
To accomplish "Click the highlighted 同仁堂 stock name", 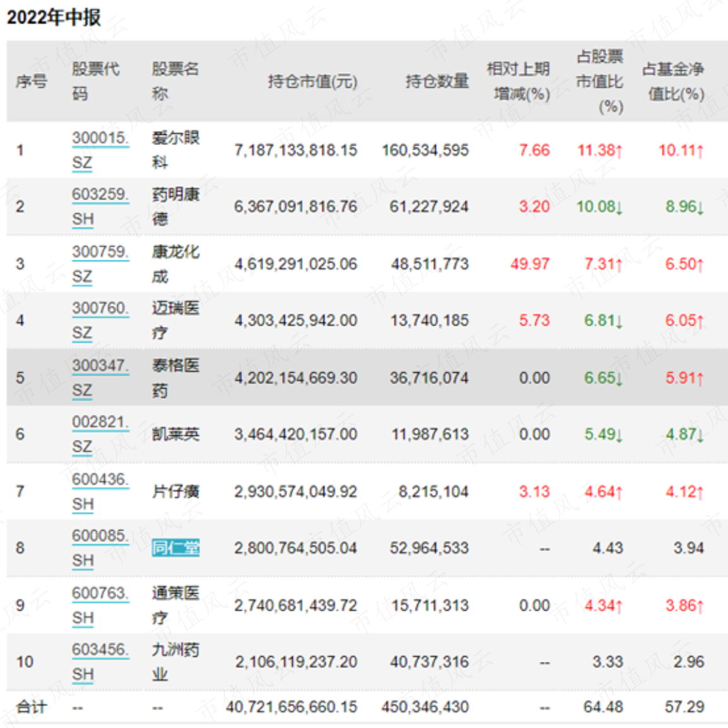I will click(x=175, y=548).
